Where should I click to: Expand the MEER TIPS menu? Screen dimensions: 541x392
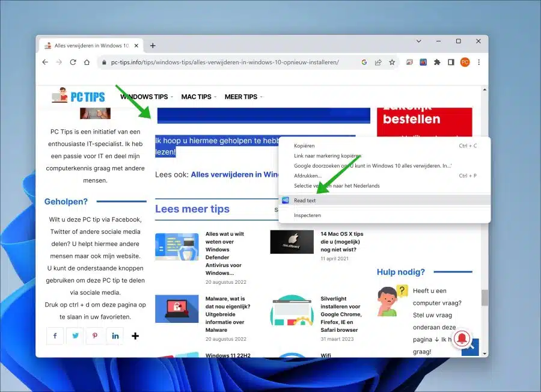[x=243, y=97]
